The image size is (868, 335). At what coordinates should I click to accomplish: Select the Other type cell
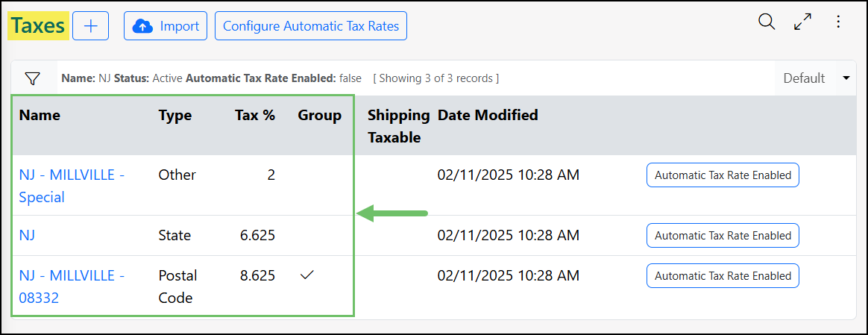[x=177, y=175]
